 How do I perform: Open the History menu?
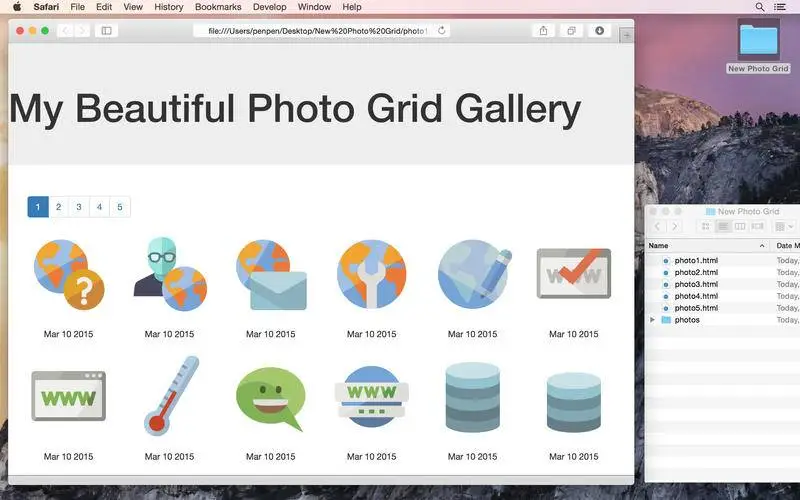(x=168, y=7)
